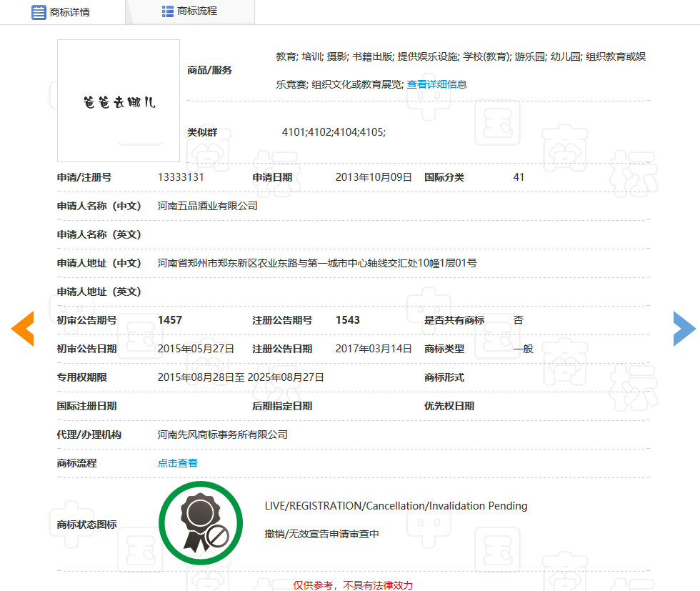The image size is (700, 591).
Task: Click the 优先权日期 label
Action: tap(449, 406)
